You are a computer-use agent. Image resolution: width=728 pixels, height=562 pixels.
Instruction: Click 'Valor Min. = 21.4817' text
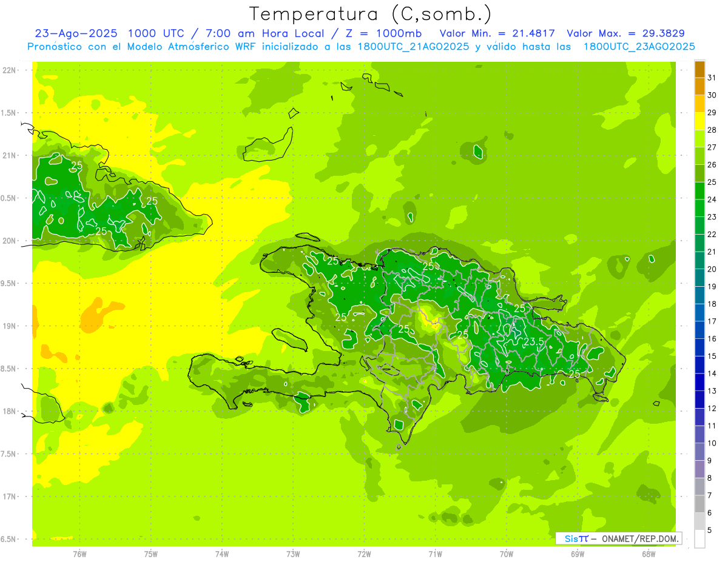tap(497, 33)
